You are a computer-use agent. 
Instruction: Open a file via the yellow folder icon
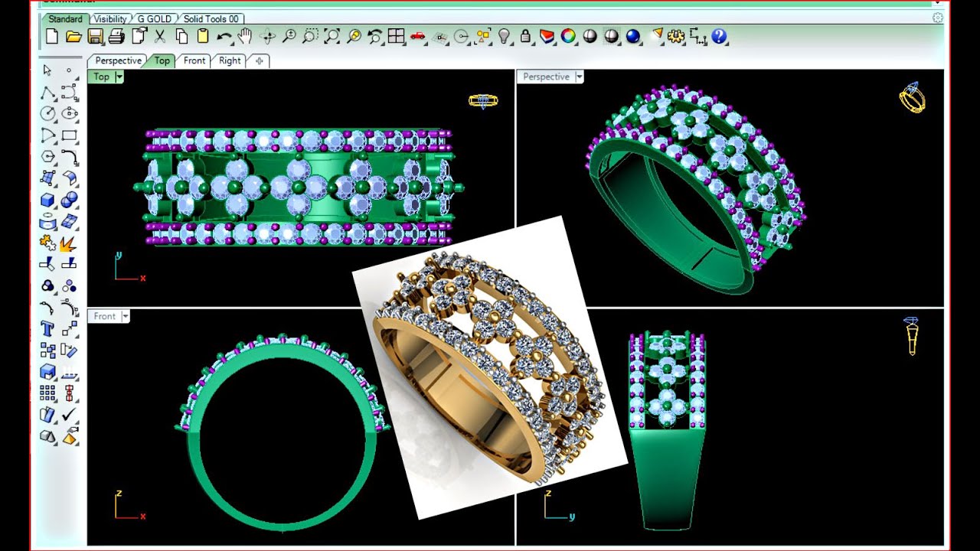(73, 36)
